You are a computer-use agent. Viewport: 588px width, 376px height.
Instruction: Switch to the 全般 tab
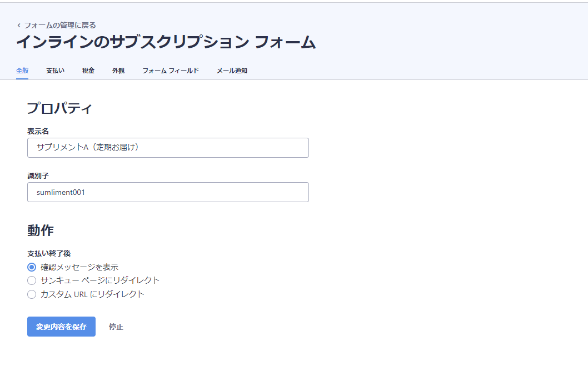pos(22,71)
